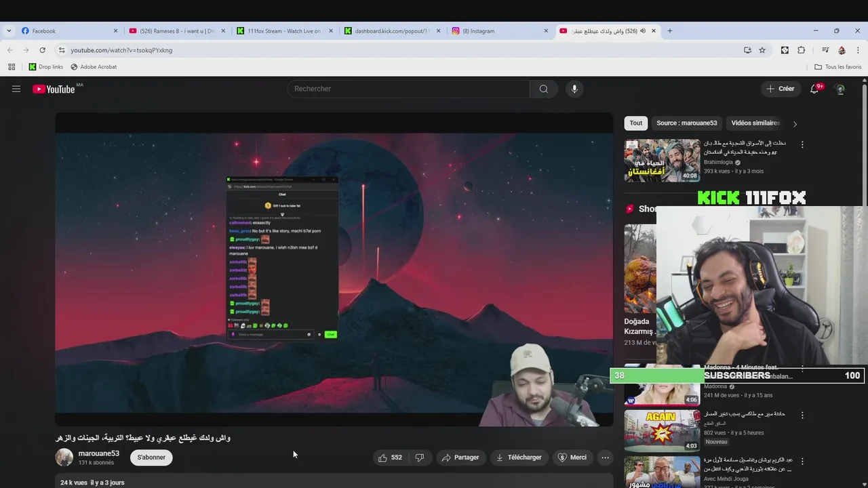Reload the page in Chrome

(x=42, y=50)
